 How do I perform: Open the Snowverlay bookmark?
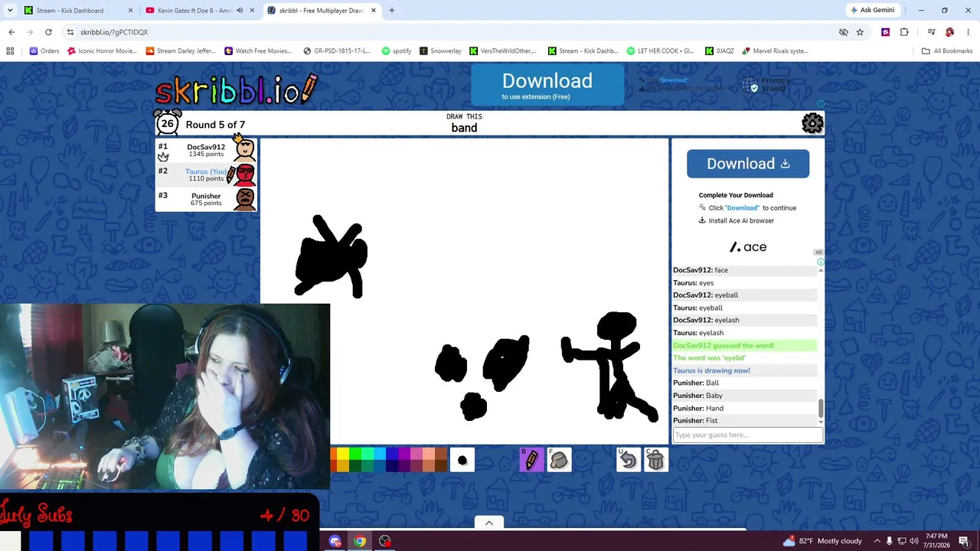coord(440,51)
